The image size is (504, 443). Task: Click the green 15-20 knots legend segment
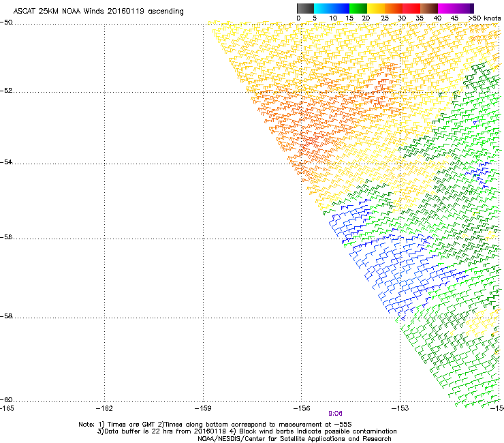[358, 8]
